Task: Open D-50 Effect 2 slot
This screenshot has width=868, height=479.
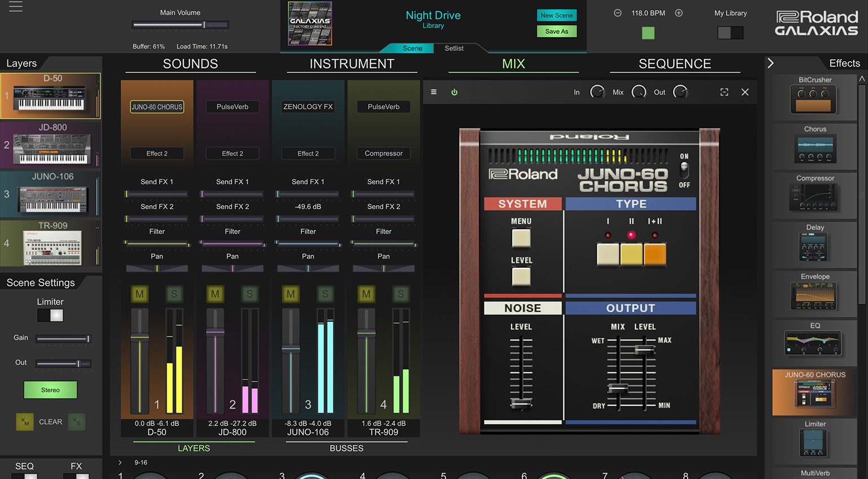Action: pos(157,153)
